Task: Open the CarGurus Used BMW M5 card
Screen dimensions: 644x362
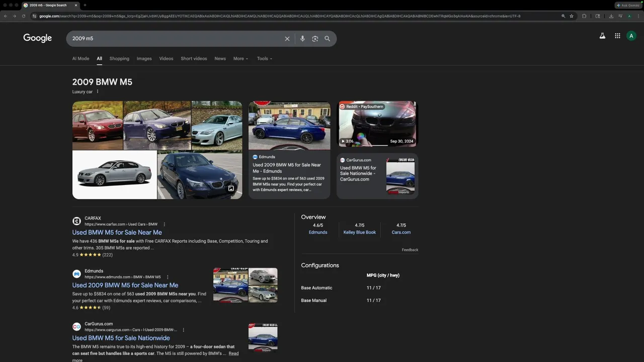Action: coord(377,175)
